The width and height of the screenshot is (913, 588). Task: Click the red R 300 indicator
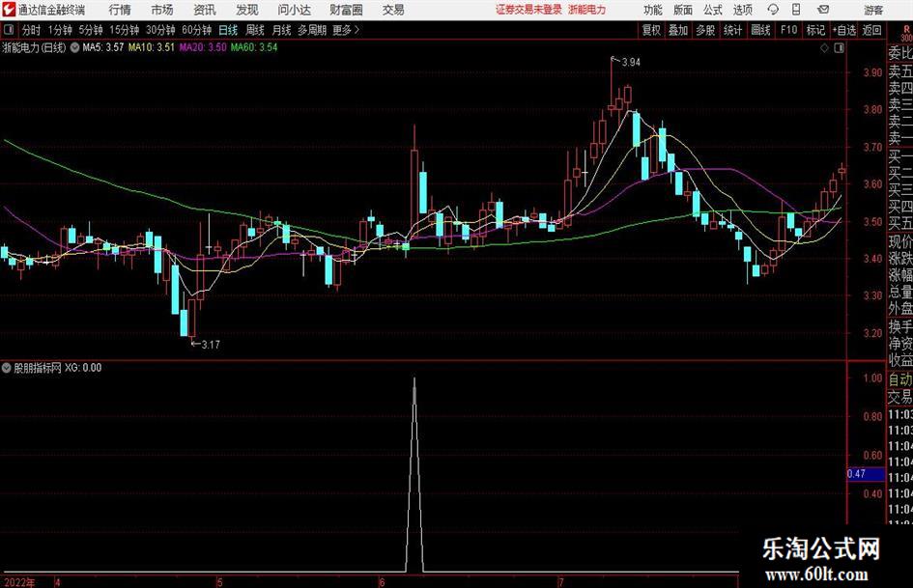click(x=906, y=33)
